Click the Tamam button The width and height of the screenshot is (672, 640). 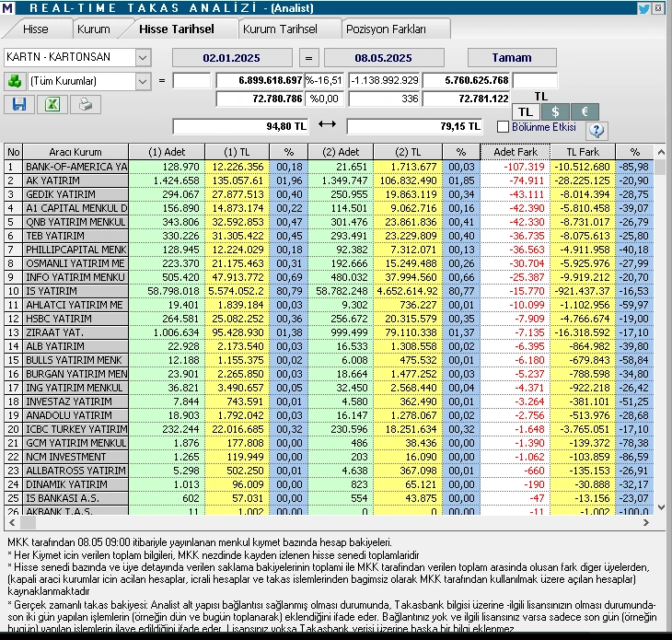(x=512, y=57)
